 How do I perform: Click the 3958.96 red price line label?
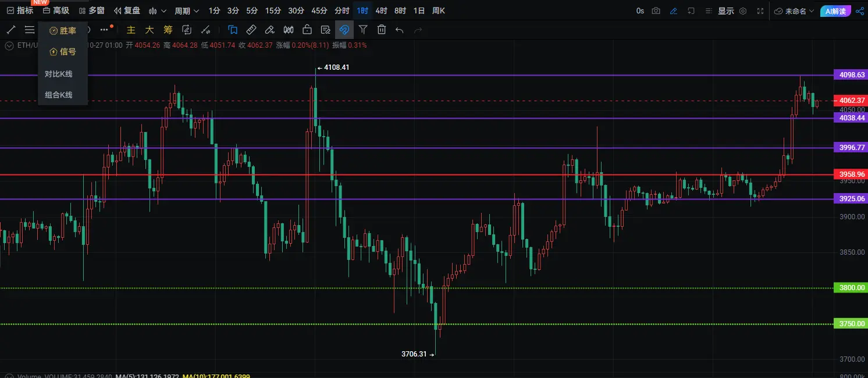tap(850, 174)
